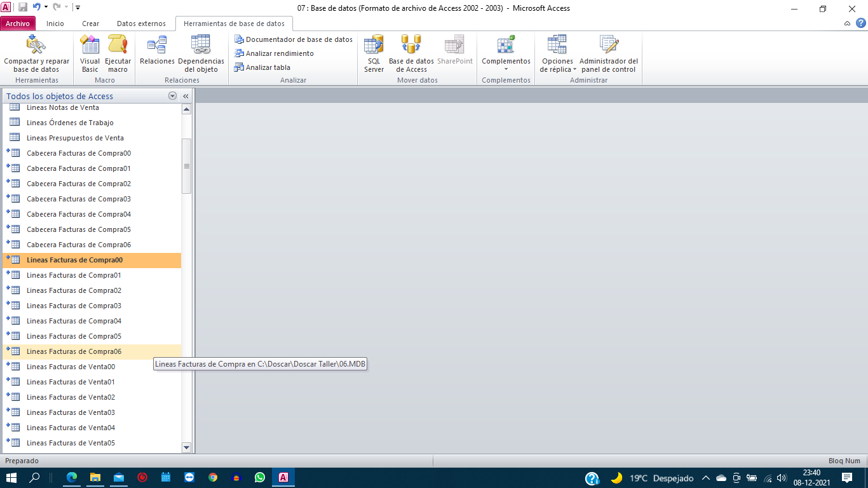This screenshot has height=488, width=868.
Task: Select Lineas Presupuestos de Venta table
Action: tap(92, 138)
